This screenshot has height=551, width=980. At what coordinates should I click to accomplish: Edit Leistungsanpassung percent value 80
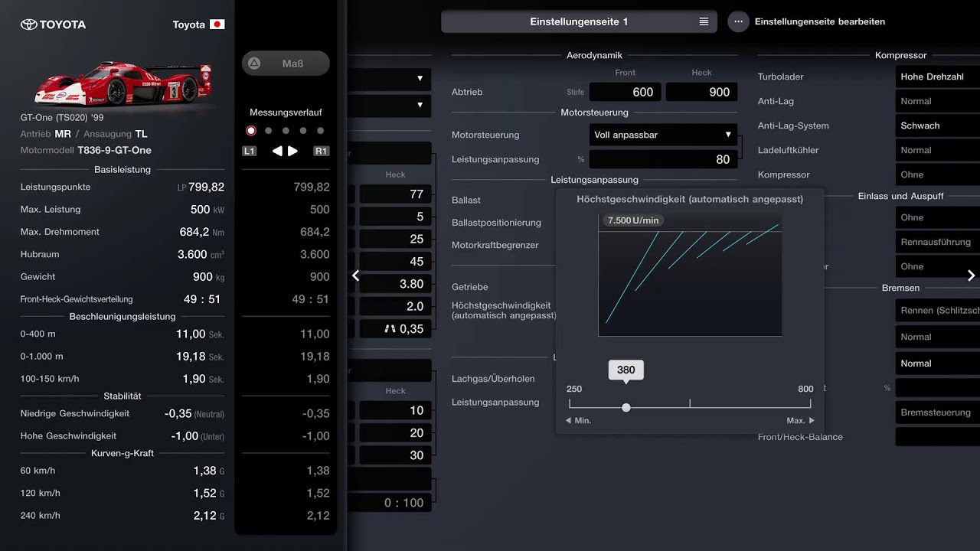(x=664, y=159)
